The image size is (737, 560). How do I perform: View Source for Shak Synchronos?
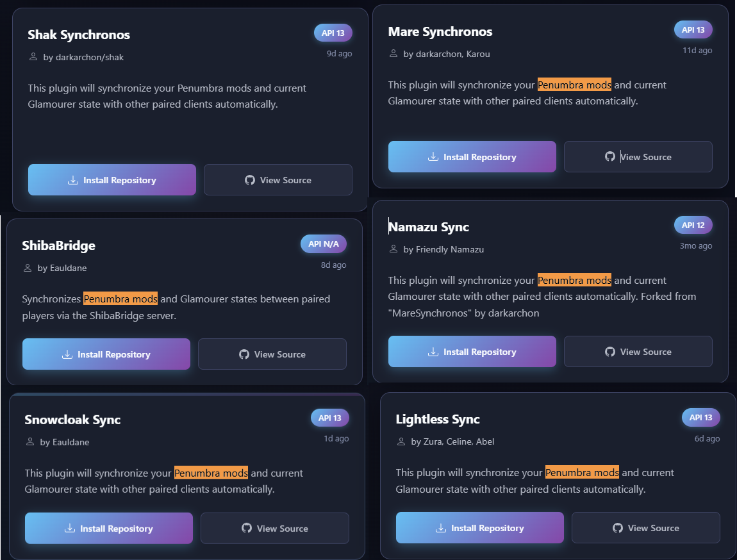(278, 180)
